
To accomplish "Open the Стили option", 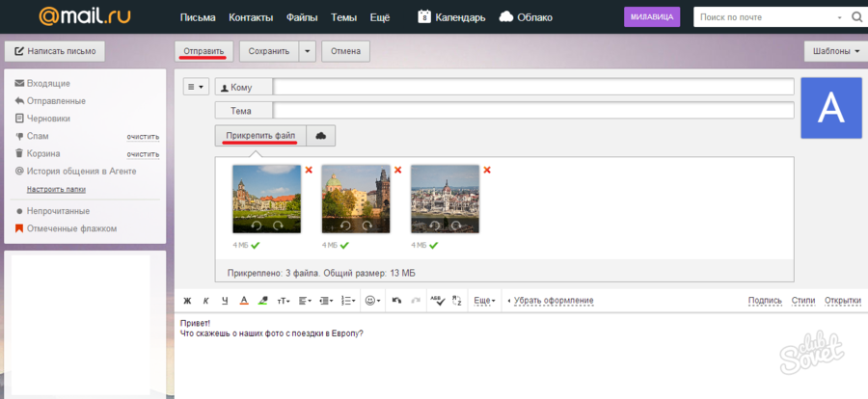I will pos(803,301).
